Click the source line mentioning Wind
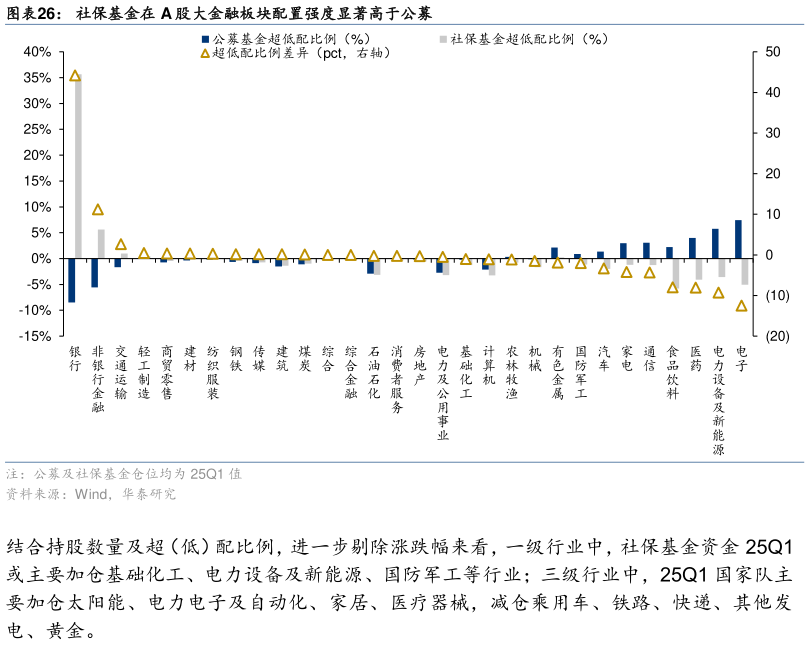This screenshot has height=645, width=810. [x=91, y=494]
